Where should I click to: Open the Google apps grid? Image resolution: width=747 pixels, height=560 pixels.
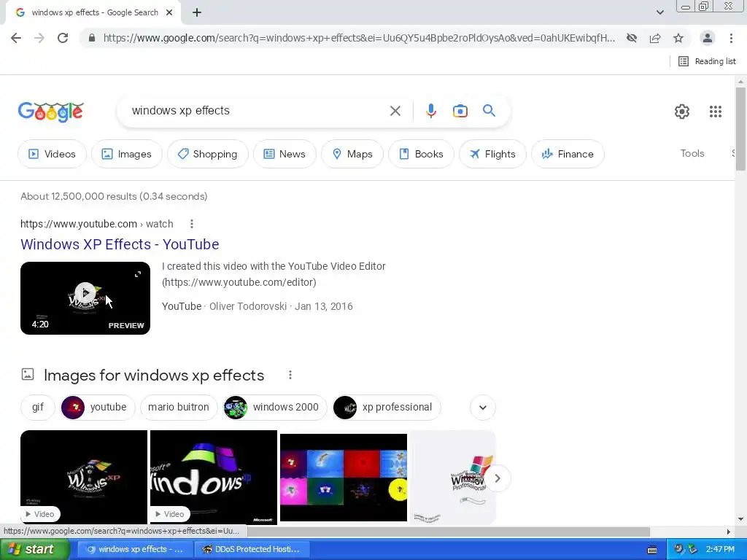point(716,112)
